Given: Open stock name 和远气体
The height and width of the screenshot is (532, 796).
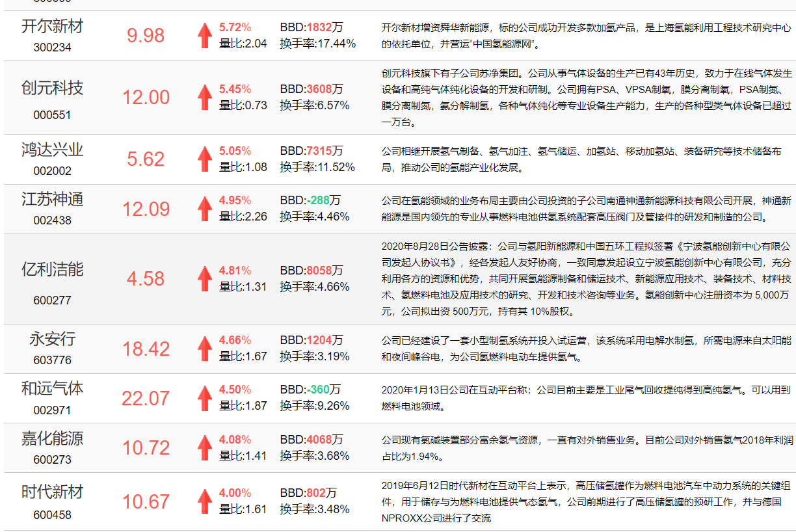Looking at the screenshot, I should coord(53,388).
